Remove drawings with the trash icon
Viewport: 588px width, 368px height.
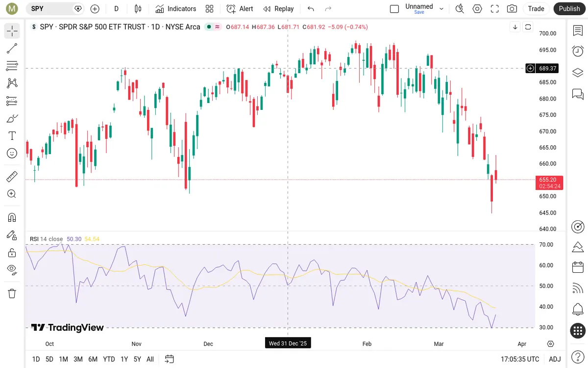click(x=12, y=293)
